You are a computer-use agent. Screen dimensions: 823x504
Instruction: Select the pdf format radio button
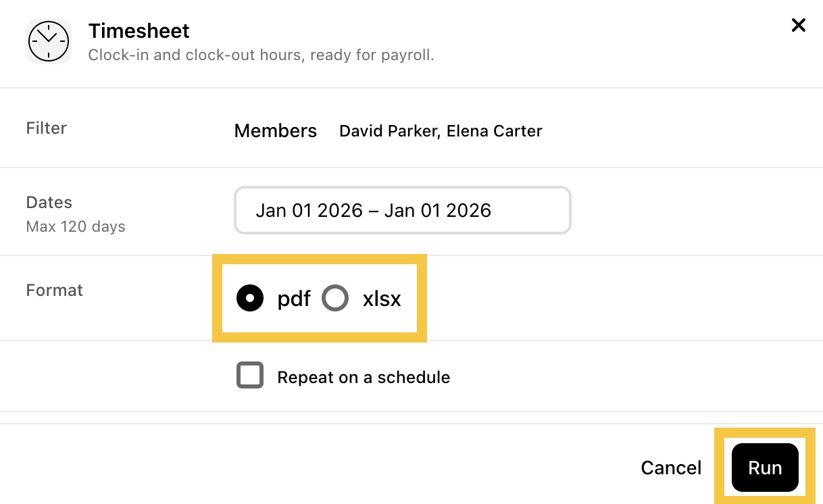click(250, 298)
